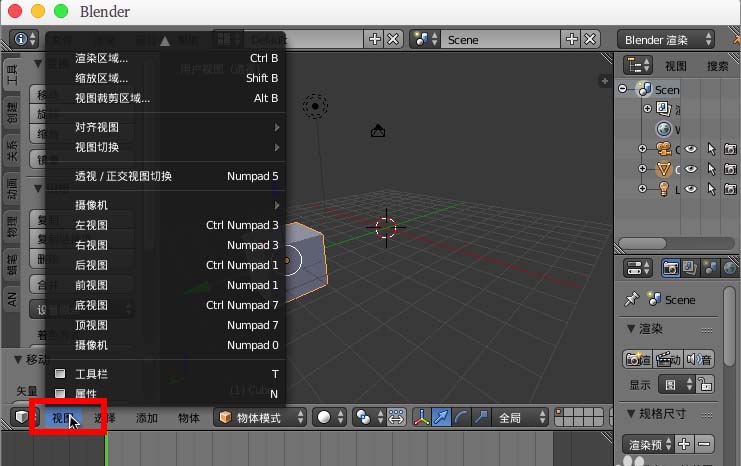Expand the render layers item in outliner

[647, 109]
